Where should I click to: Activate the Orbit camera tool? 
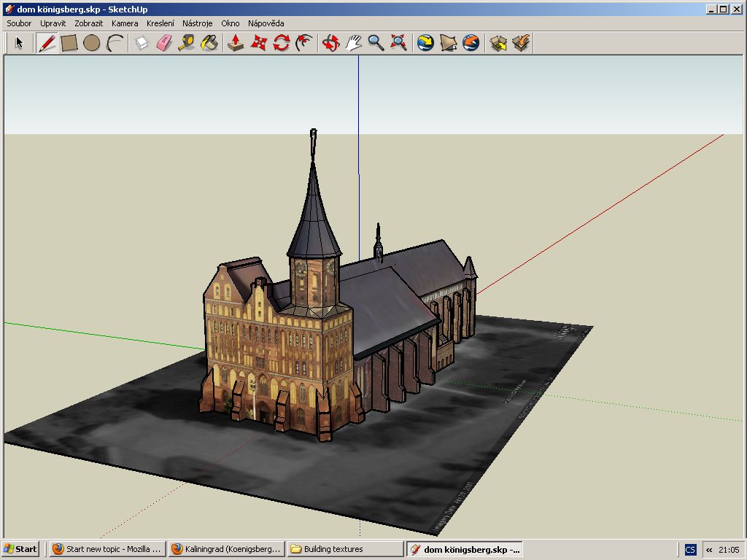(x=331, y=43)
